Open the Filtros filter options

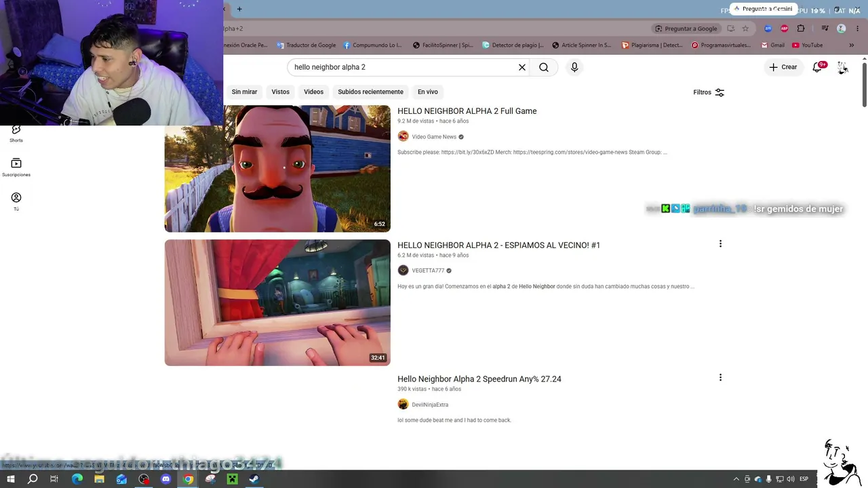click(x=709, y=92)
